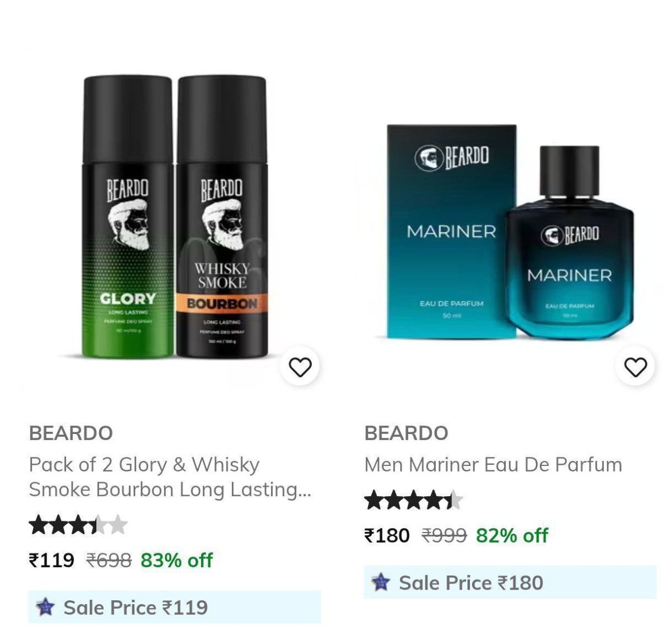View star rating of the deo spray pack
This screenshot has height=635, width=672.
tap(78, 525)
